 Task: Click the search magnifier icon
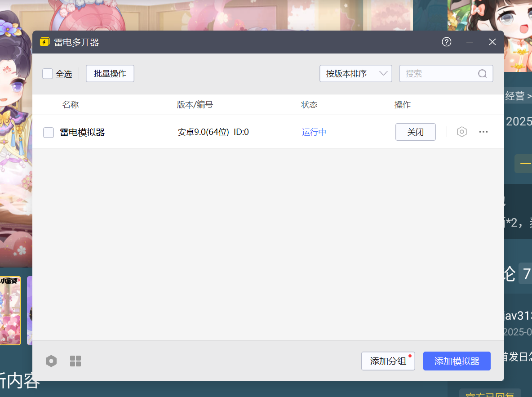tap(482, 74)
